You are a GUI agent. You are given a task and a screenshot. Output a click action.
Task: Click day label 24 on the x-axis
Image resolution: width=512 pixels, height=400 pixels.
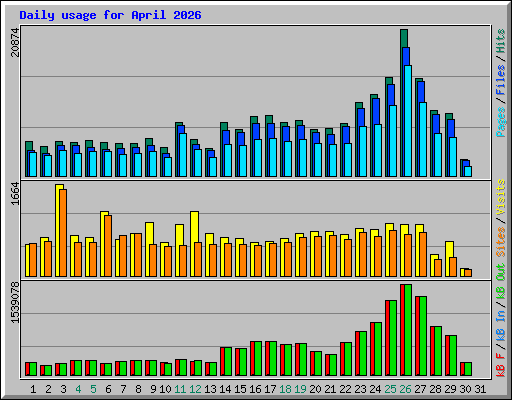tap(375, 389)
